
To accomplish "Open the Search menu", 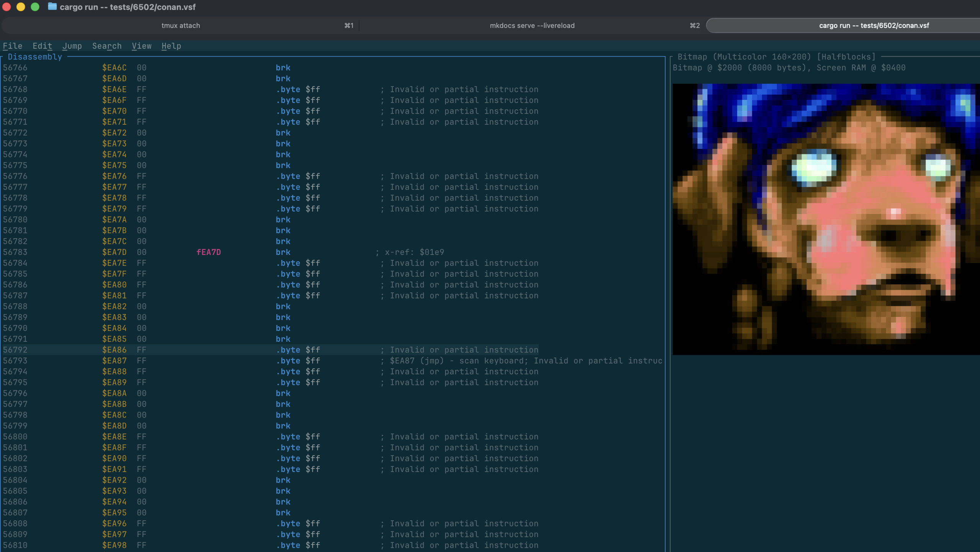I will [107, 46].
